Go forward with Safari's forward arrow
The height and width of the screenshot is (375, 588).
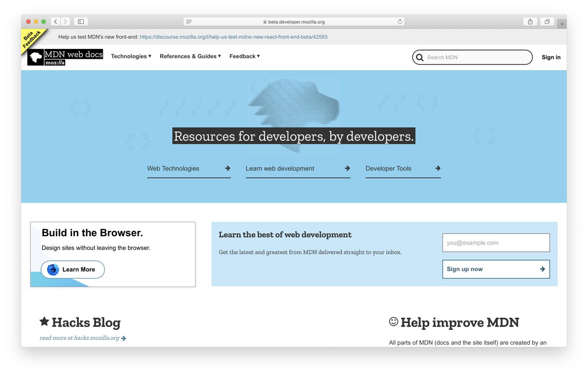click(65, 22)
